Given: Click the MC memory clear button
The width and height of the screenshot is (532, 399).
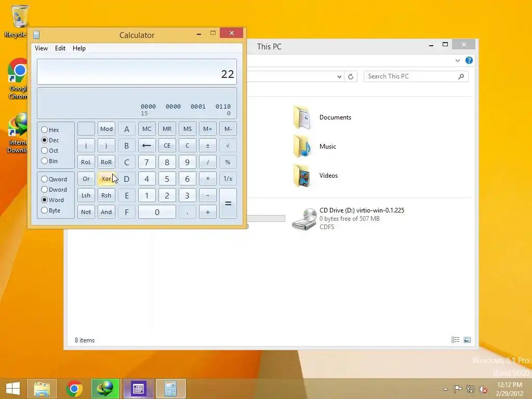Looking at the screenshot, I should (147, 129).
